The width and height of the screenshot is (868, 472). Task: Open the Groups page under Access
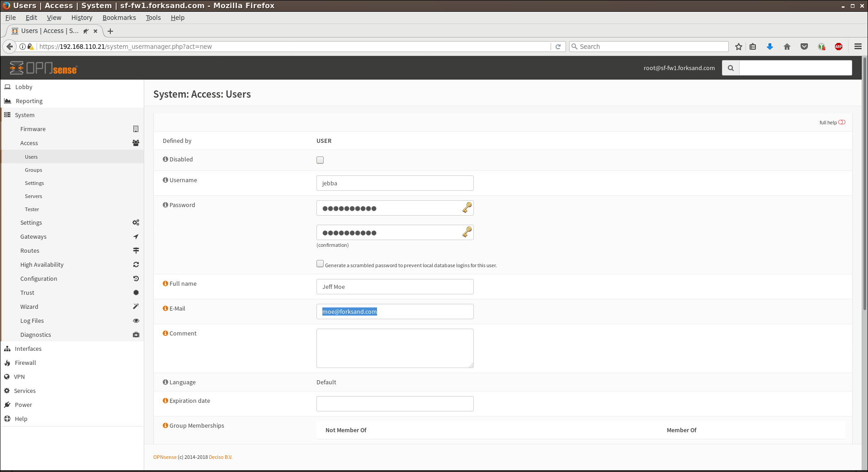33,170
